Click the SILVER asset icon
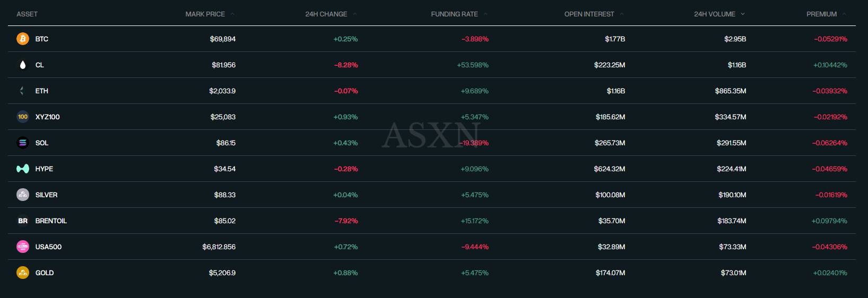 click(22, 195)
